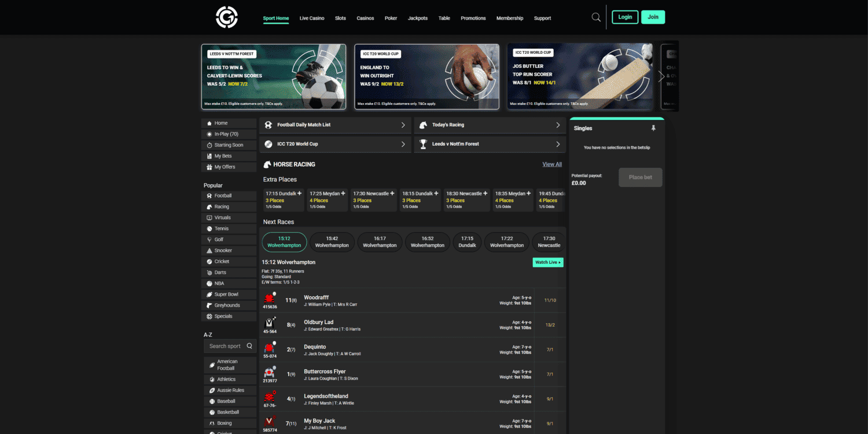Toggle the pin on the Singles betslip
The width and height of the screenshot is (868, 434).
tap(653, 128)
